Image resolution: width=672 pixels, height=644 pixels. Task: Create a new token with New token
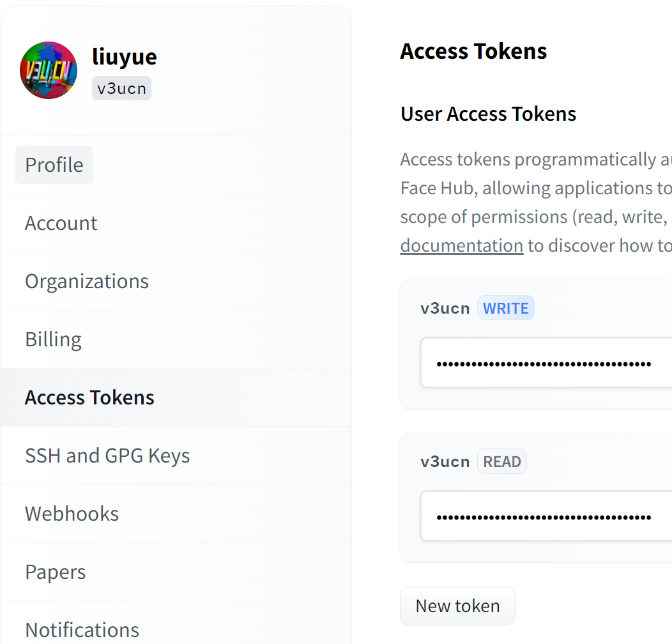(457, 606)
